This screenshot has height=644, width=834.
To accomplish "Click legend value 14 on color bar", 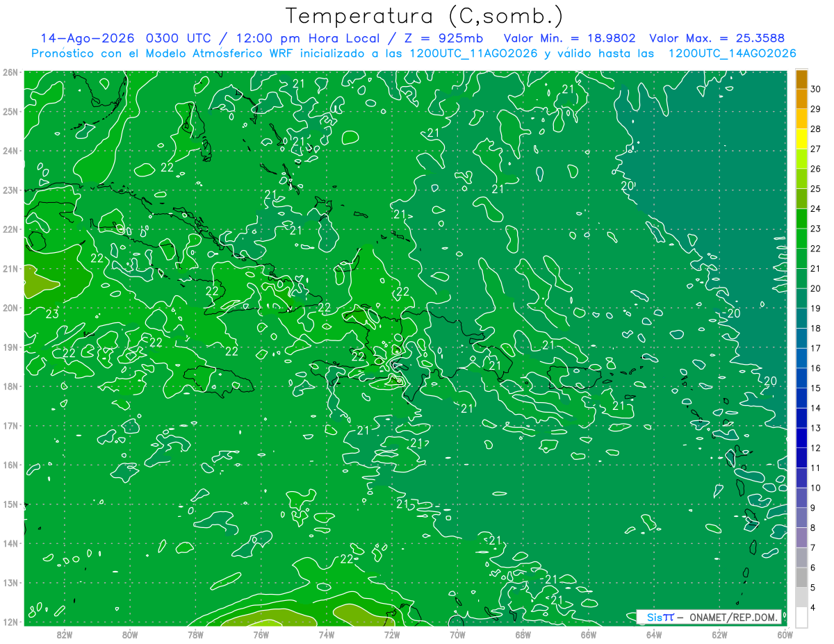I will point(816,408).
